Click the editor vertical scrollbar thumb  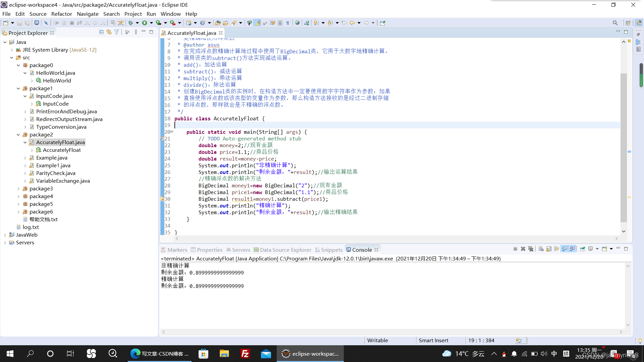tap(624, 147)
